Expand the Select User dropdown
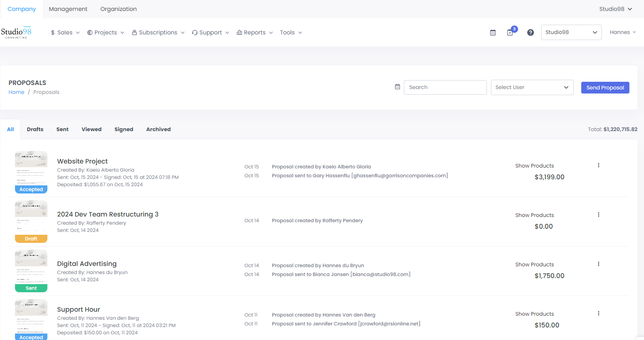644x340 pixels. click(x=532, y=87)
